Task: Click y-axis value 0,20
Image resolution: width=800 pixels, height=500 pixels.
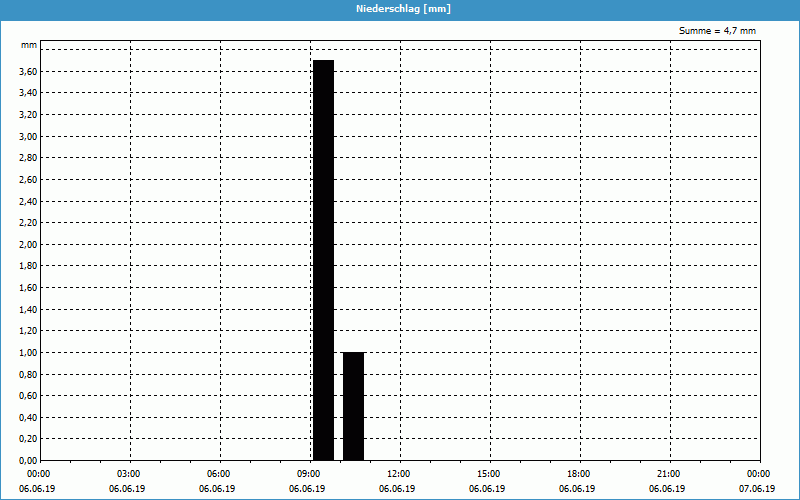Action: point(28,439)
